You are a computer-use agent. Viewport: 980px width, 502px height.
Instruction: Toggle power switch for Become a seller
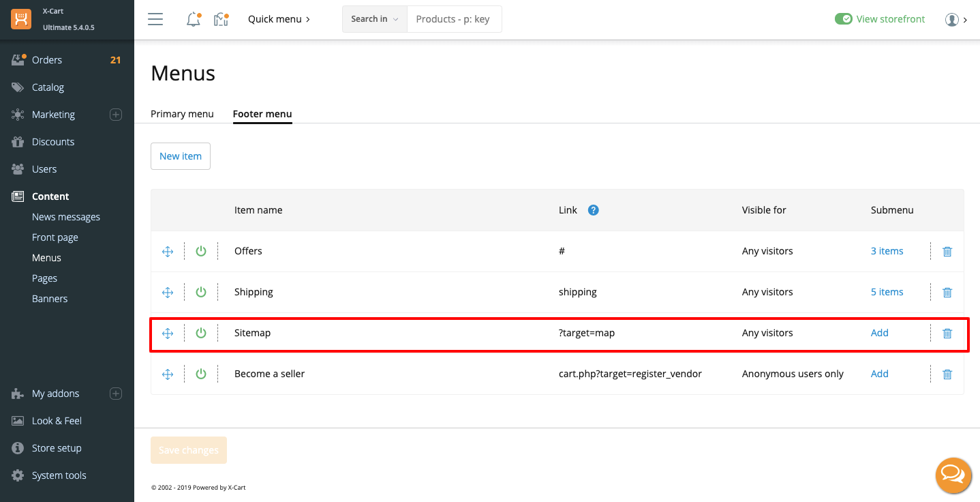(201, 374)
